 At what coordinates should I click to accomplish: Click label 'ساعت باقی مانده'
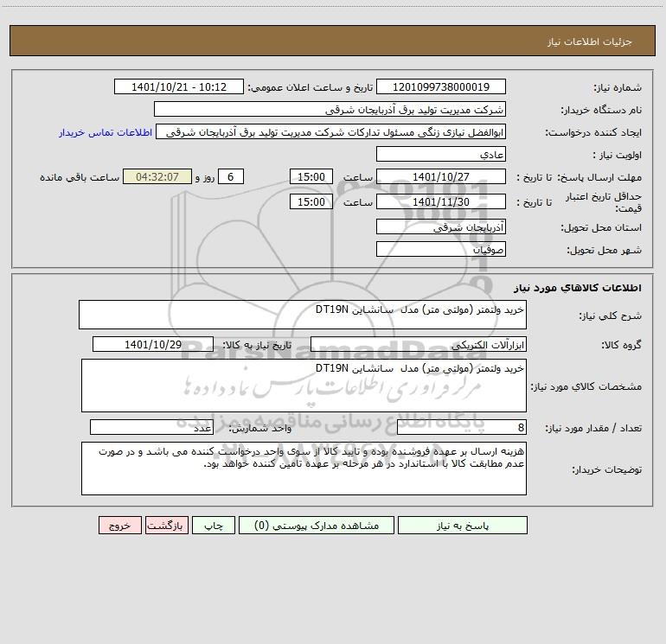pyautogui.click(x=80, y=177)
